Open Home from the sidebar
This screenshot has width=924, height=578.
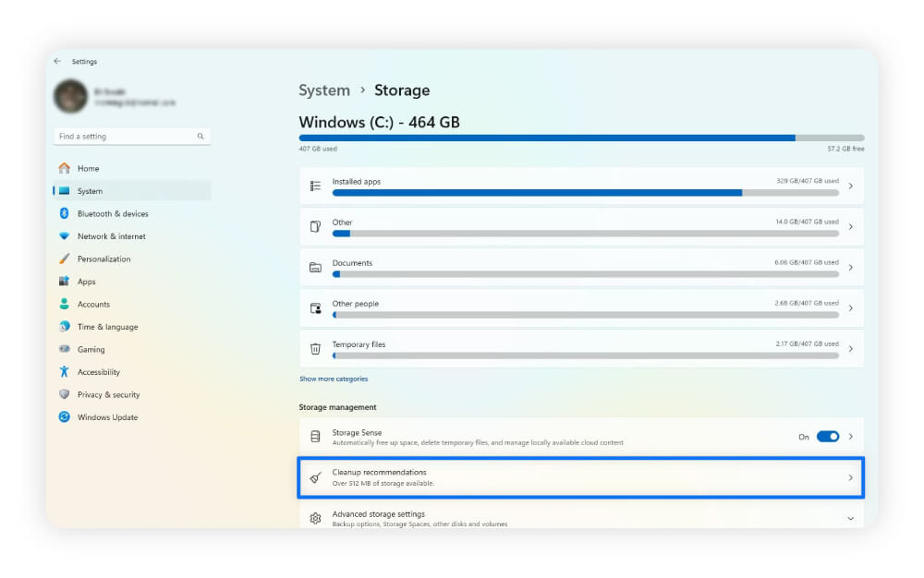[x=131, y=168]
